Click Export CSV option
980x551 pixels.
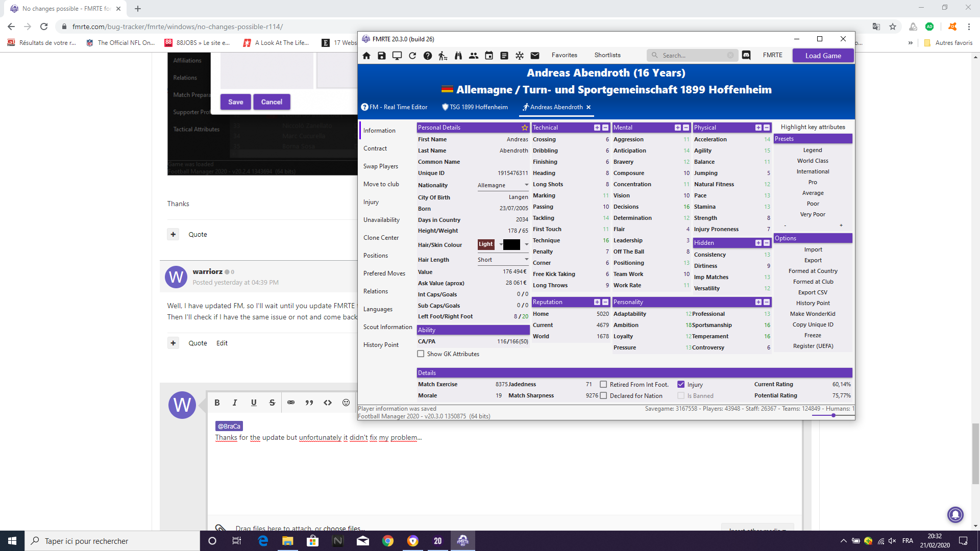tap(813, 292)
